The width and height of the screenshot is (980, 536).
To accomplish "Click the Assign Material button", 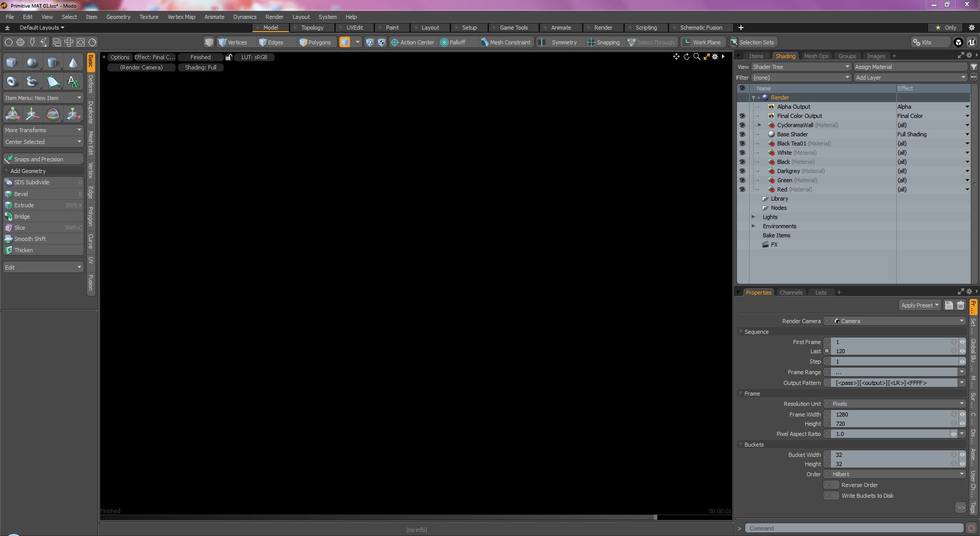I will [911, 67].
